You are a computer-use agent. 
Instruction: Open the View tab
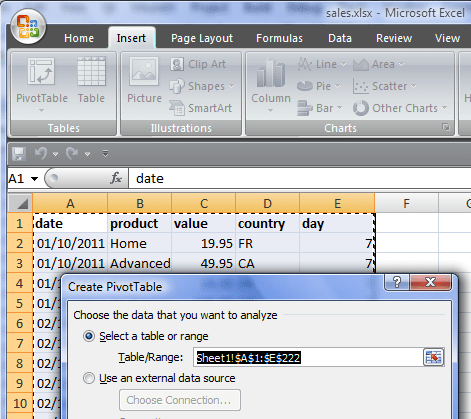point(447,38)
